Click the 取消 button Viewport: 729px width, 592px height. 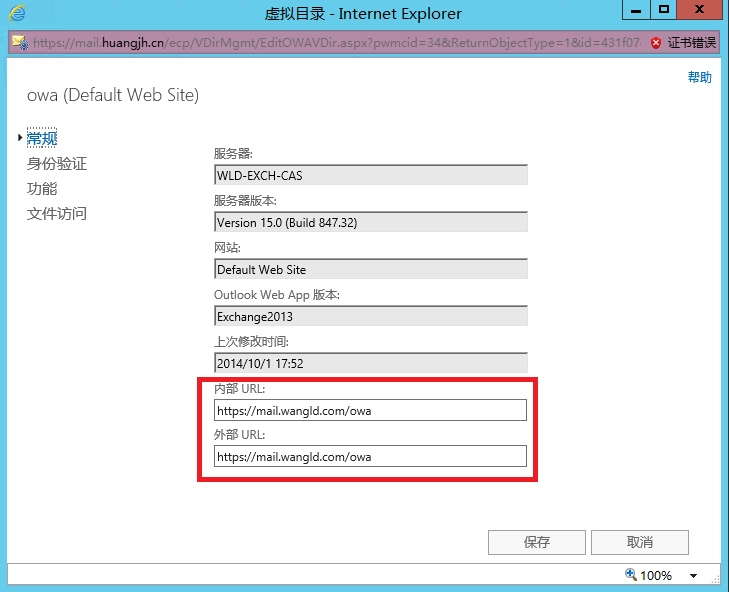[x=640, y=542]
